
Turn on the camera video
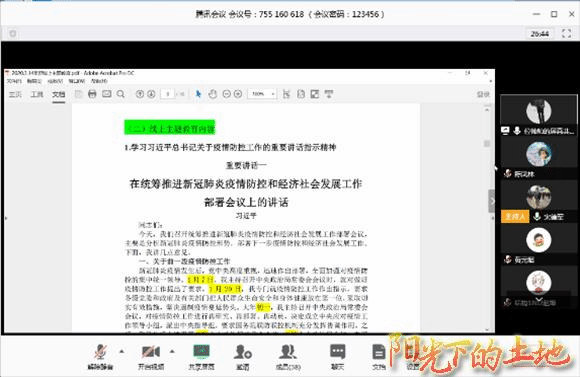[x=151, y=356]
